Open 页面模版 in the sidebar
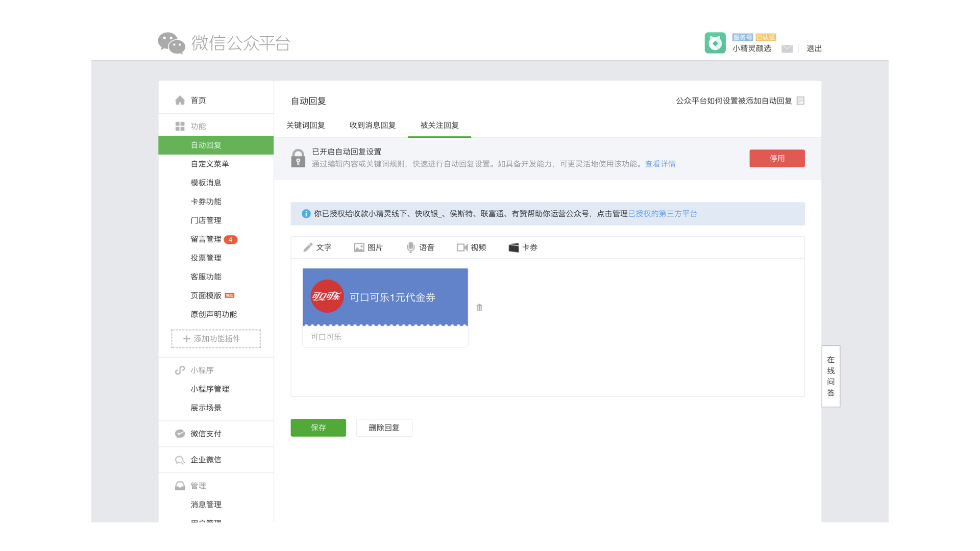This screenshot has width=980, height=551. coord(206,295)
